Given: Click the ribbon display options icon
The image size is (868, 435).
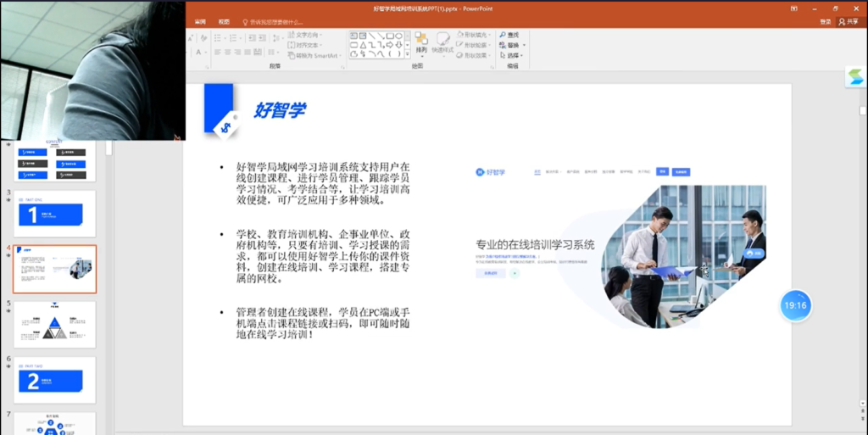Looking at the screenshot, I should (793, 8).
